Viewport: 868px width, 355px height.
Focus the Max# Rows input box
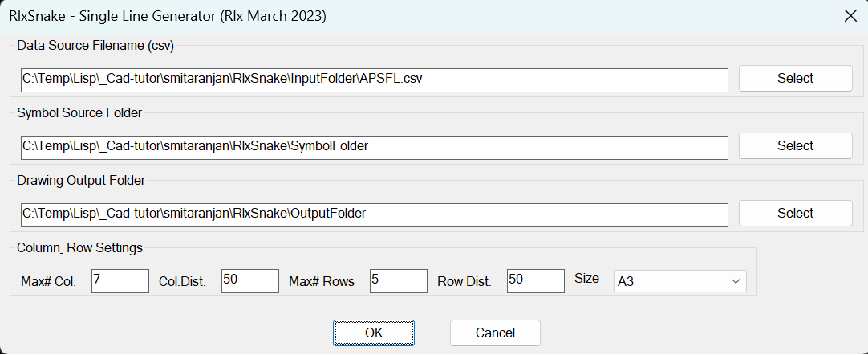tap(398, 280)
